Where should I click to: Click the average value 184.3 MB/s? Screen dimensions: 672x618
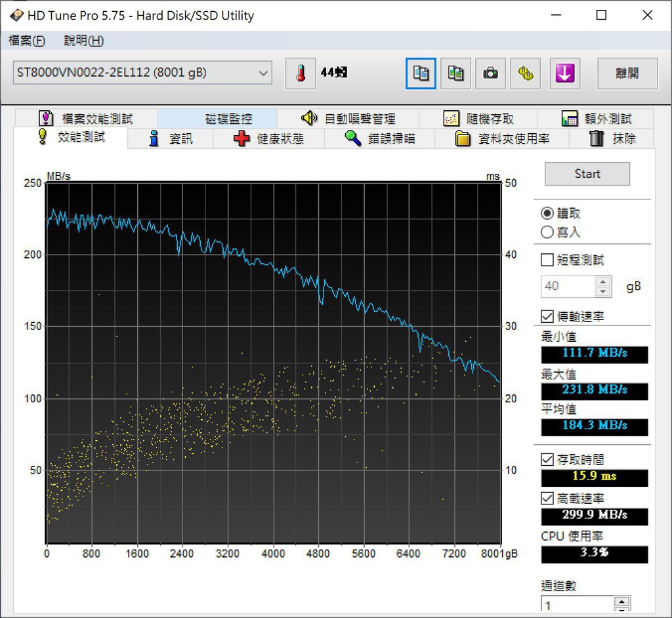tap(595, 426)
